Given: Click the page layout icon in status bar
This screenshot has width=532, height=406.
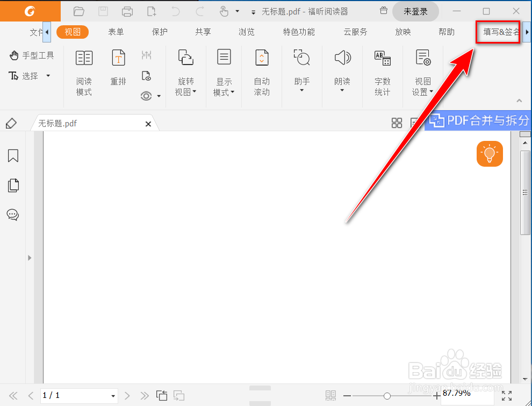Looking at the screenshot, I should 330,395.
